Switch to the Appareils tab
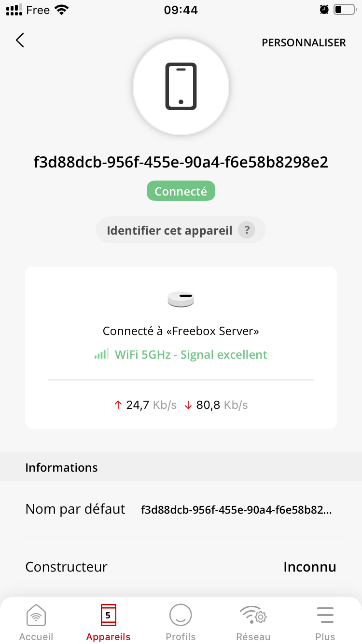Image resolution: width=362 pixels, height=644 pixels. click(x=108, y=622)
